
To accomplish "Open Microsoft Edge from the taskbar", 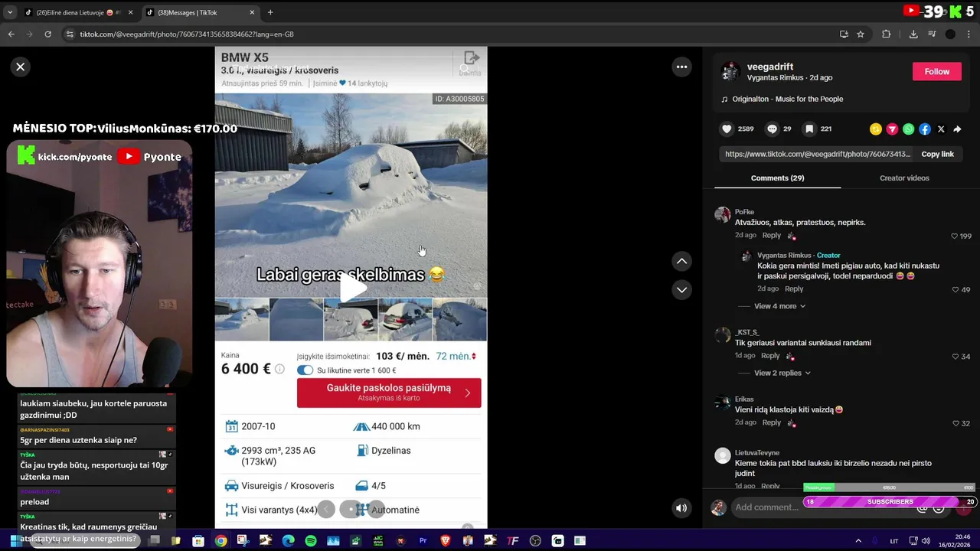I will coord(288,540).
